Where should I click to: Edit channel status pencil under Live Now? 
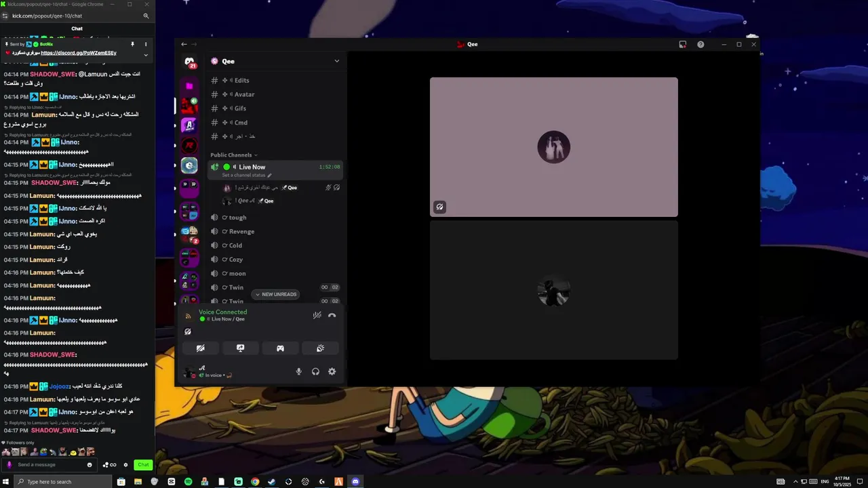[x=269, y=176]
